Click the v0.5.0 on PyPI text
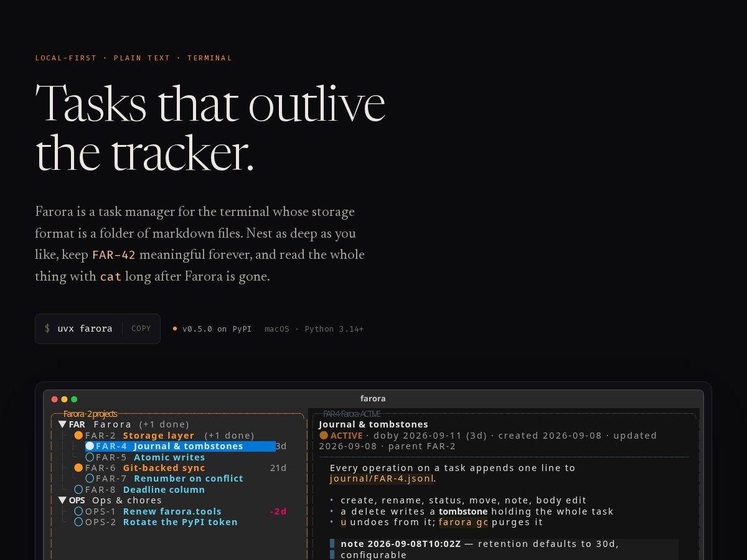Image resolution: width=747 pixels, height=560 pixels. [x=217, y=329]
